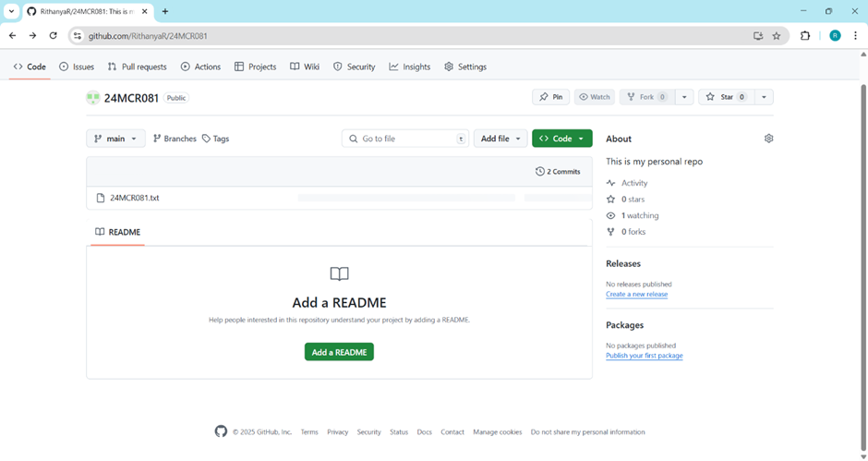The width and height of the screenshot is (868, 461).
Task: Open the Chrome profile avatar
Action: tap(835, 35)
